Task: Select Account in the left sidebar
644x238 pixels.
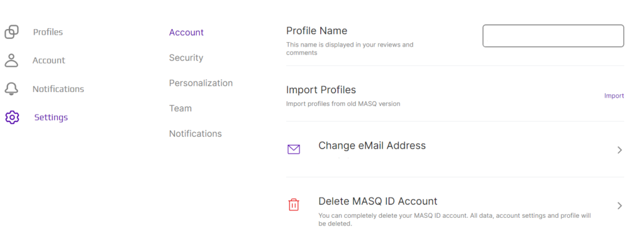Action: coord(49,60)
